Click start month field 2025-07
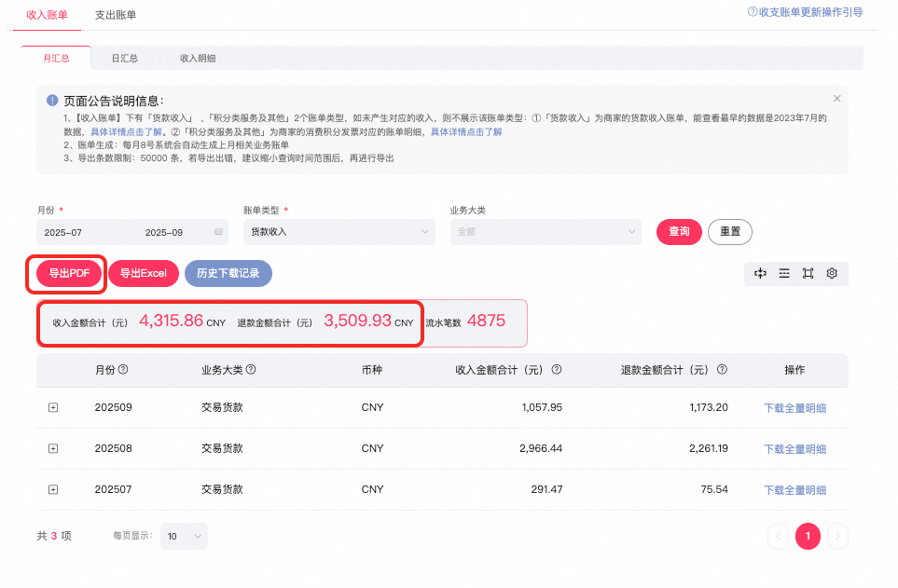The width and height of the screenshot is (898, 588). [63, 232]
